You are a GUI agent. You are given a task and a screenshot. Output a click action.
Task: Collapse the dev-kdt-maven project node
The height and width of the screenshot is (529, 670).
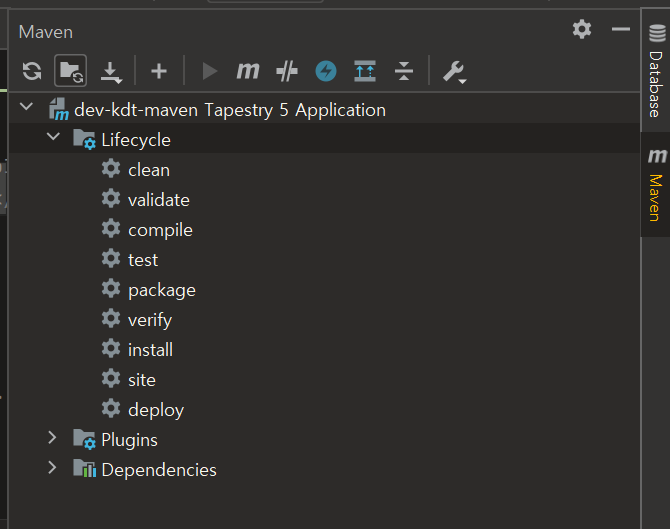click(x=26, y=106)
